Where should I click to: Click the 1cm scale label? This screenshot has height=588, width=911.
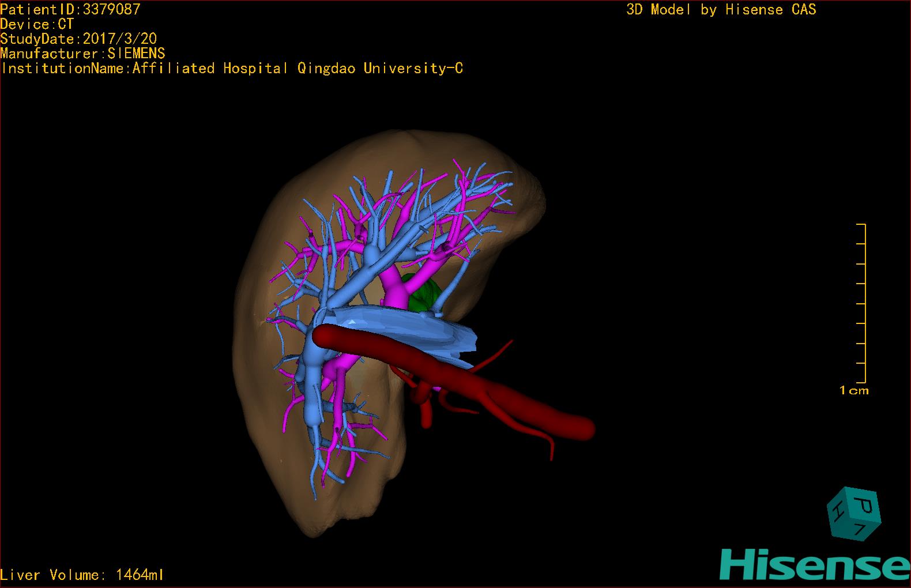click(x=853, y=391)
